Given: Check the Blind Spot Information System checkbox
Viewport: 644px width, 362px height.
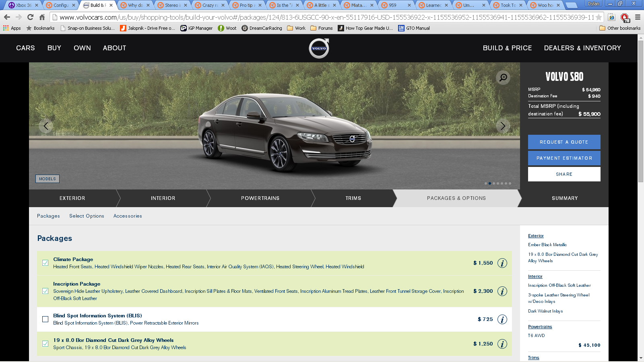Looking at the screenshot, I should click(x=45, y=319).
